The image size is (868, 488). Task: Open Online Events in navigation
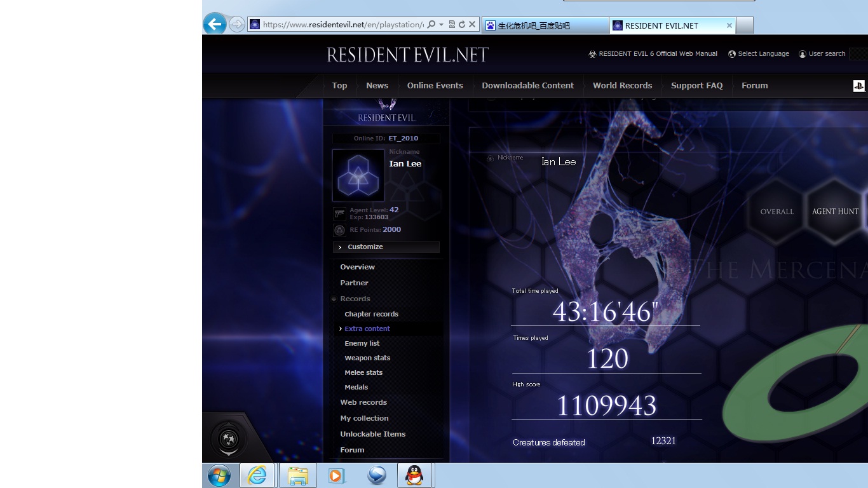tap(435, 86)
